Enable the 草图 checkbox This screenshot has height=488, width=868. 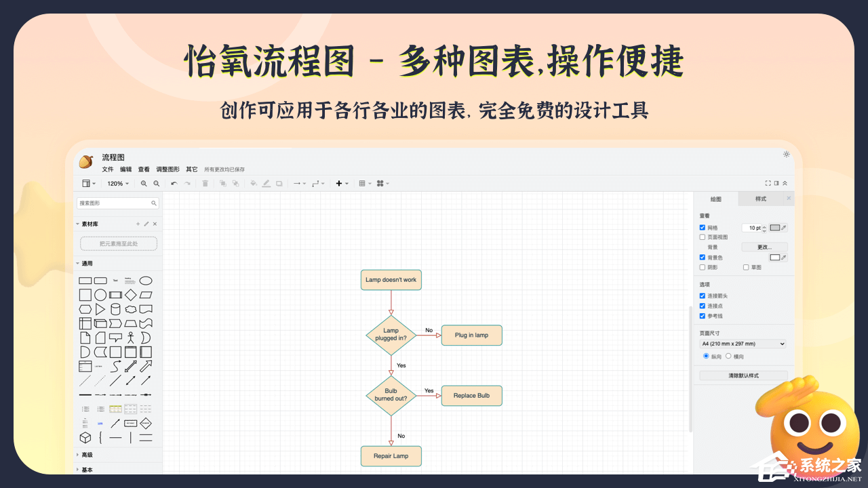point(746,267)
